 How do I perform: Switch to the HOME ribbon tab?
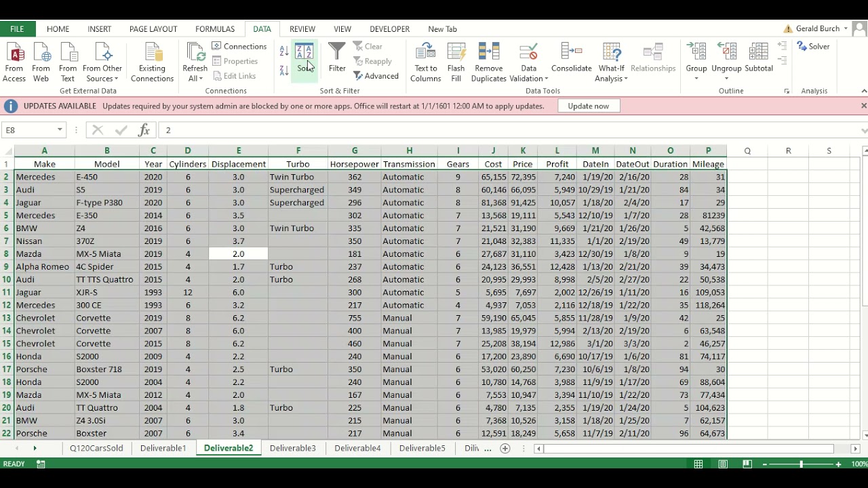58,29
